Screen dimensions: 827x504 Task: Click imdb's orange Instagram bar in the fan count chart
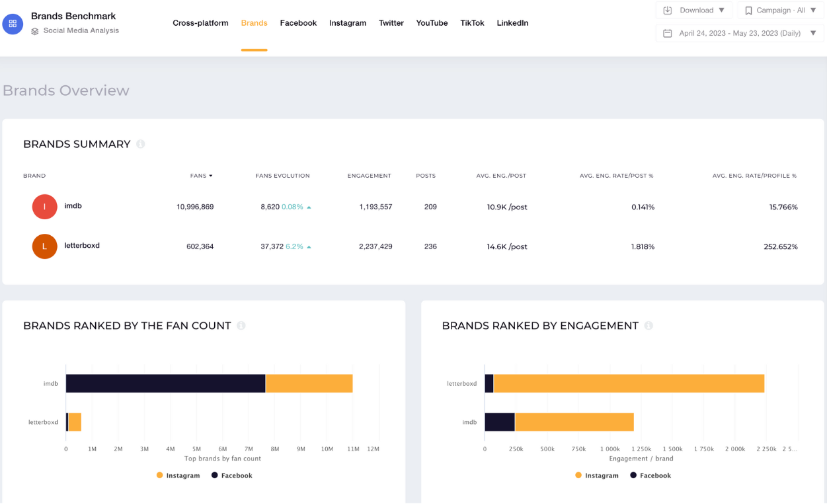(309, 384)
